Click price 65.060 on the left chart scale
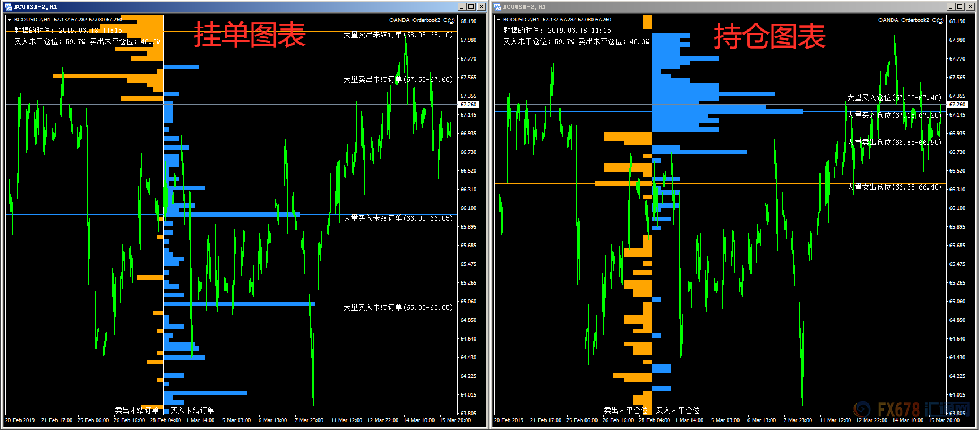The width and height of the screenshot is (980, 430). (468, 302)
